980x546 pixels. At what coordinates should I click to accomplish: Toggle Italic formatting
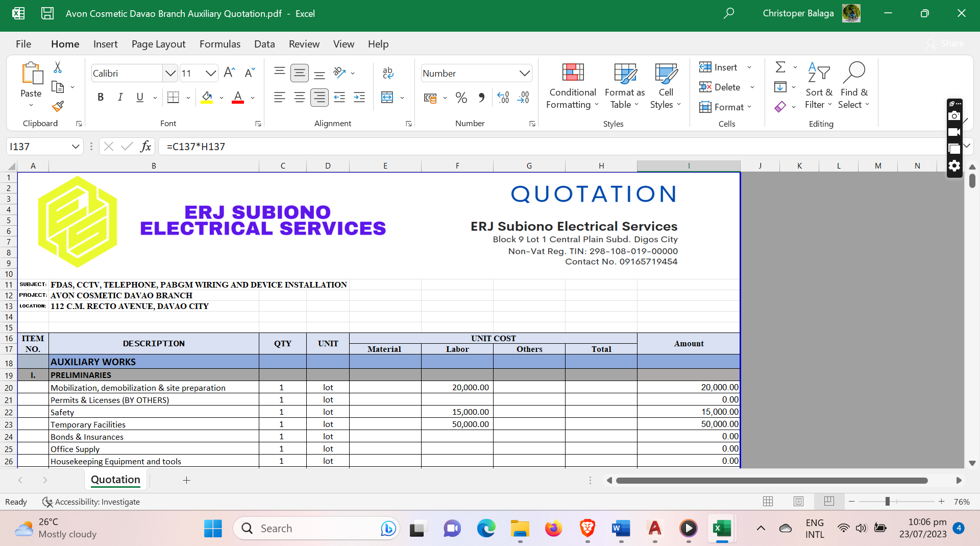point(120,98)
